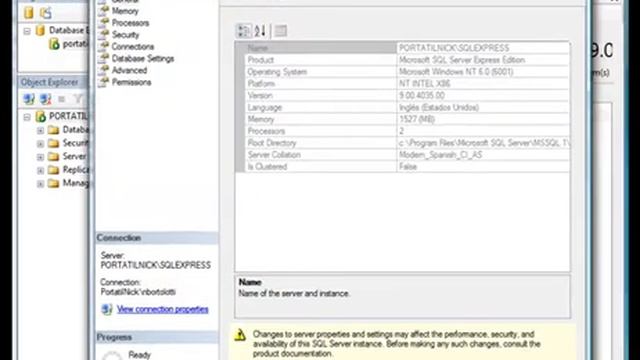640x360 pixels.
Task: Expand the Databases folder in Object Explorer
Action: 40,131
